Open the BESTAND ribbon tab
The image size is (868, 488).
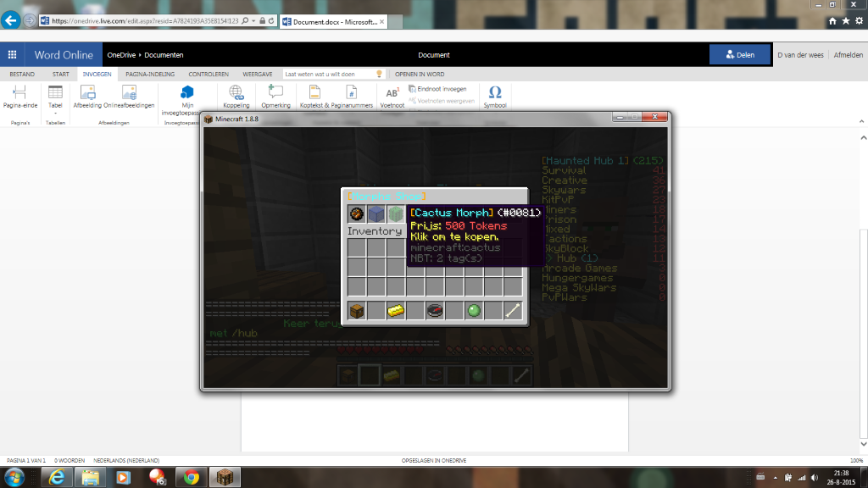tap(22, 75)
